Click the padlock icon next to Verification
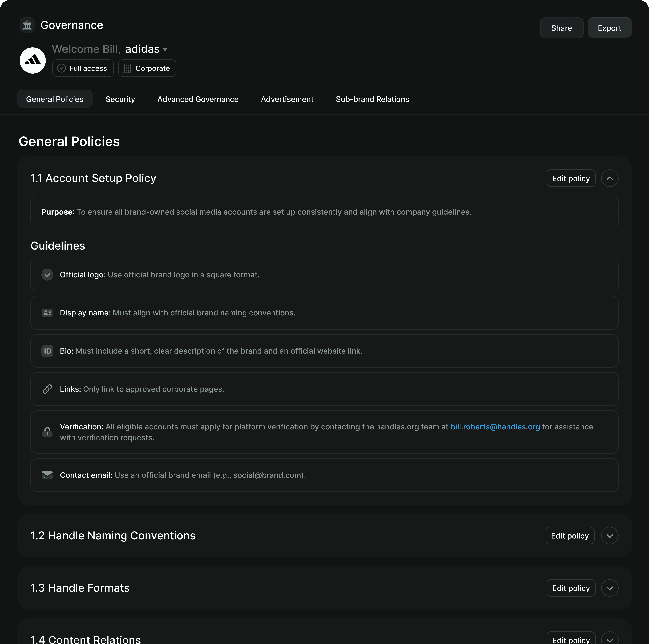 tap(47, 432)
